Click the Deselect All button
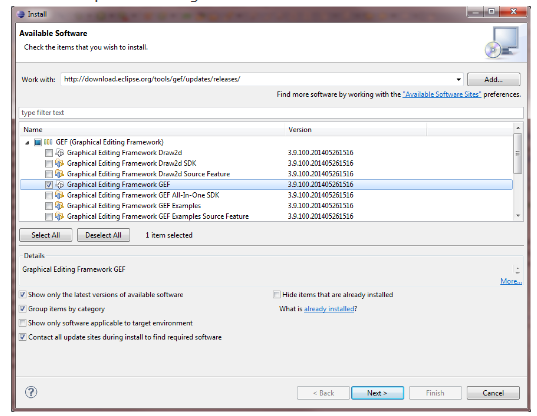The width and height of the screenshot is (537, 416). click(x=103, y=235)
